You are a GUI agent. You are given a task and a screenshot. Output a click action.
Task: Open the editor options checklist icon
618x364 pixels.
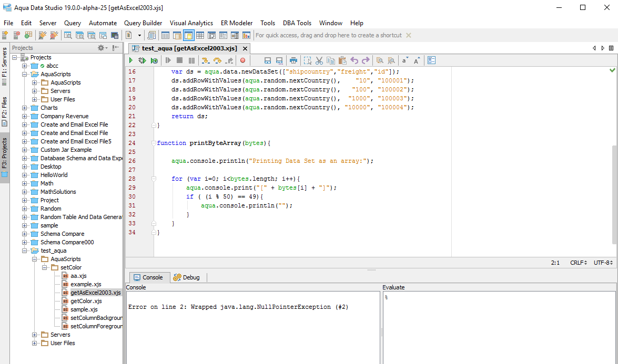point(432,60)
